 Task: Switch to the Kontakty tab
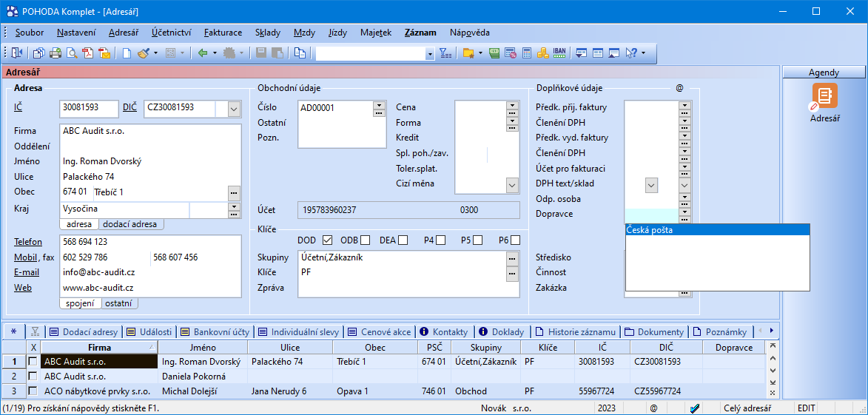445,332
